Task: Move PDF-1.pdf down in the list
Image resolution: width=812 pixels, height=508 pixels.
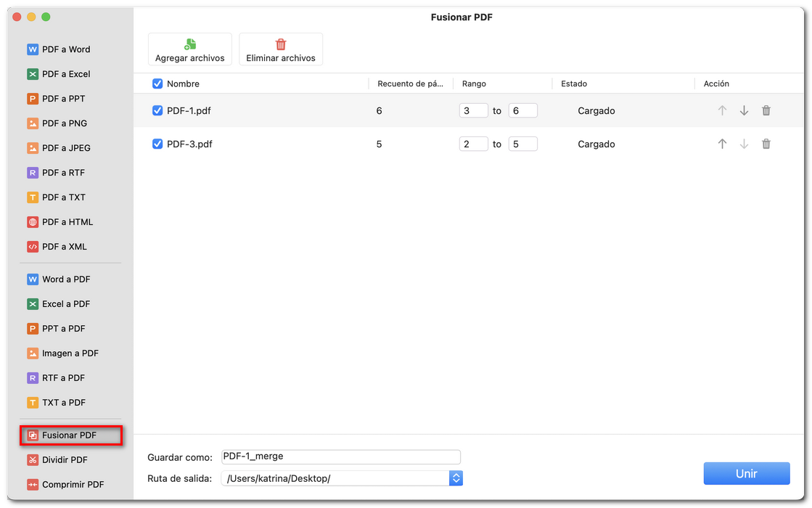Action: [x=744, y=110]
